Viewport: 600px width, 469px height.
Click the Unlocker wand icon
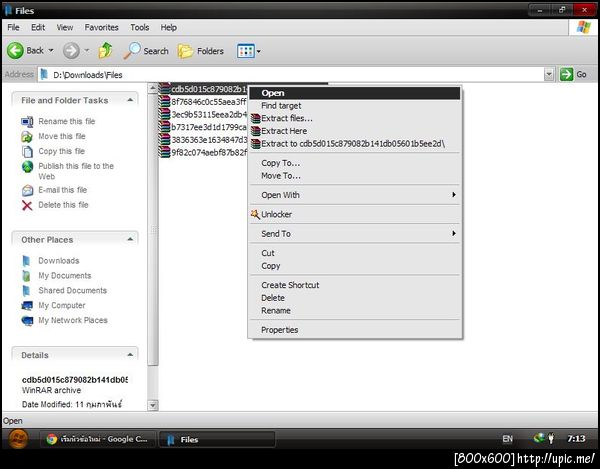point(255,215)
